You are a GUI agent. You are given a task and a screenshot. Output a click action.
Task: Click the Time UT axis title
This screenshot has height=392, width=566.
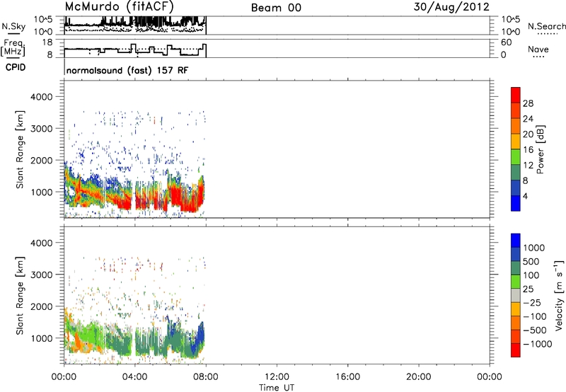(x=277, y=388)
